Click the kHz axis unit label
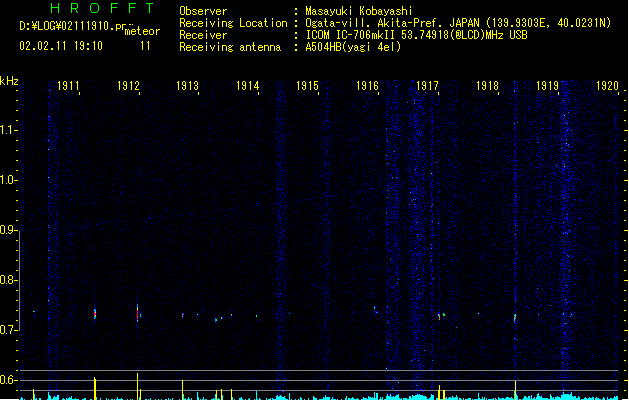The width and height of the screenshot is (629, 400). click(x=9, y=81)
